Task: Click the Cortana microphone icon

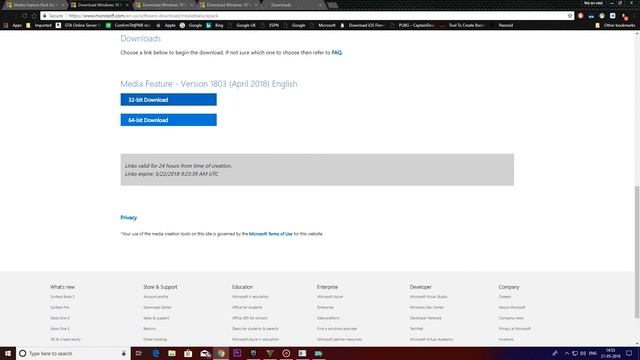Action: click(124, 353)
